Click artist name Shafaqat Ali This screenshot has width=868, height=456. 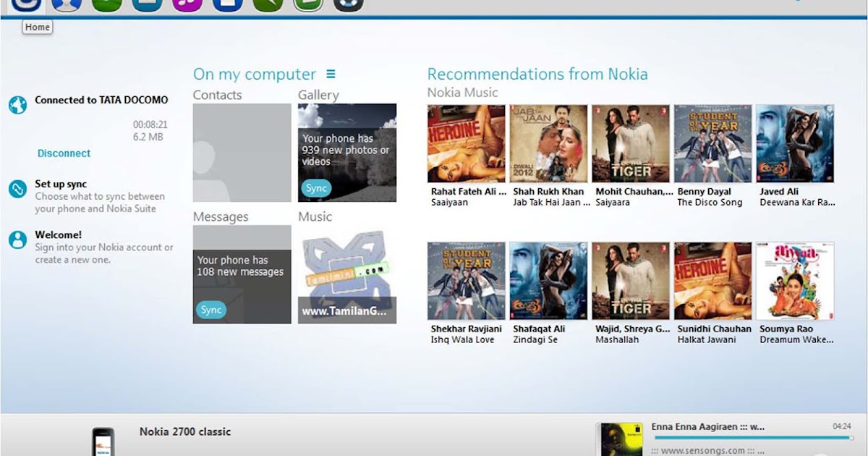tap(539, 329)
